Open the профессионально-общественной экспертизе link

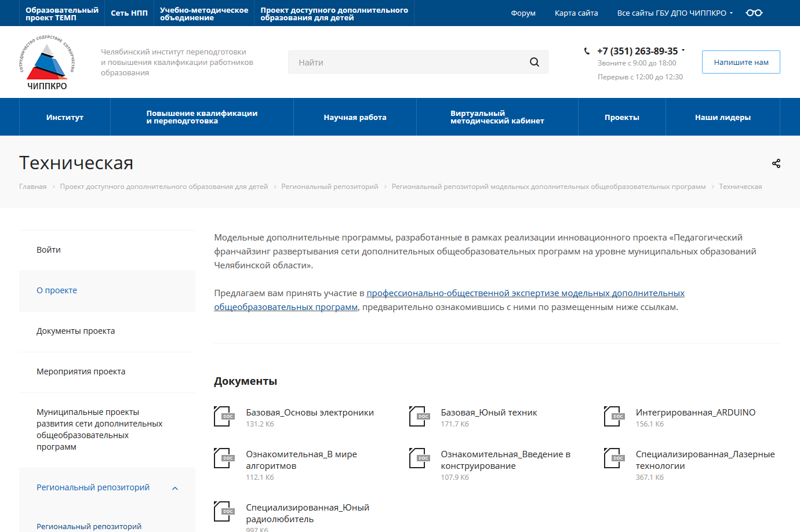pyautogui.click(x=449, y=300)
